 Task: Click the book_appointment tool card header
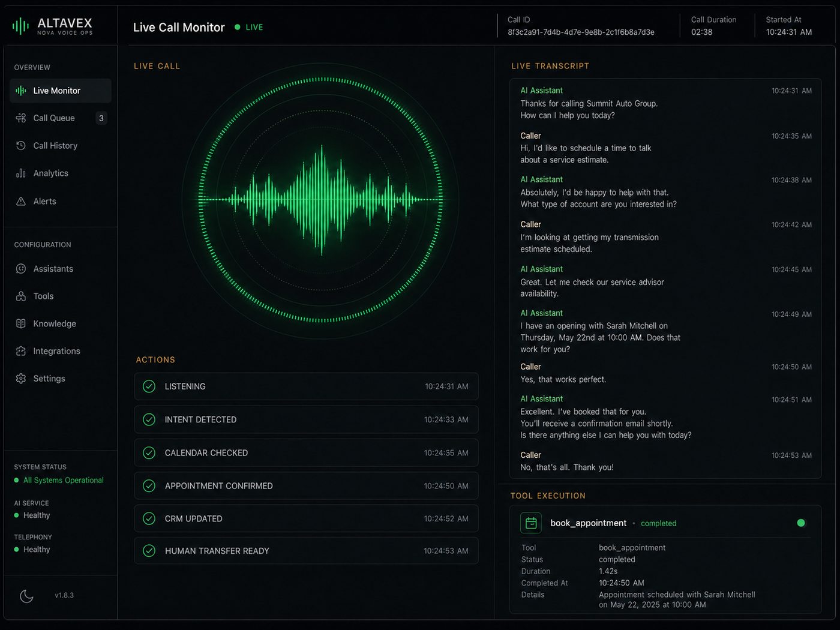tap(665, 523)
